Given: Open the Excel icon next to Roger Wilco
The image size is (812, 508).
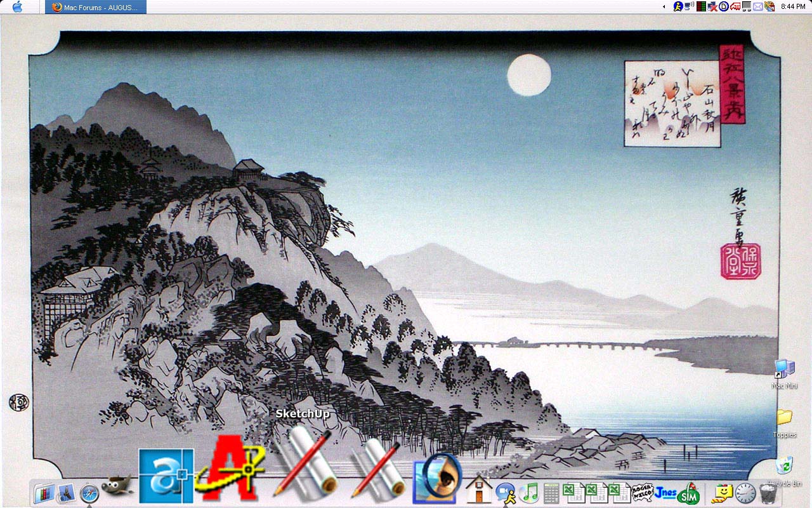Looking at the screenshot, I should coord(619,493).
